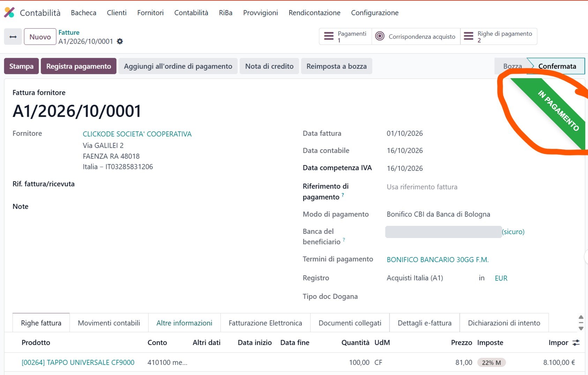Open the Provvigioni menu

point(260,13)
